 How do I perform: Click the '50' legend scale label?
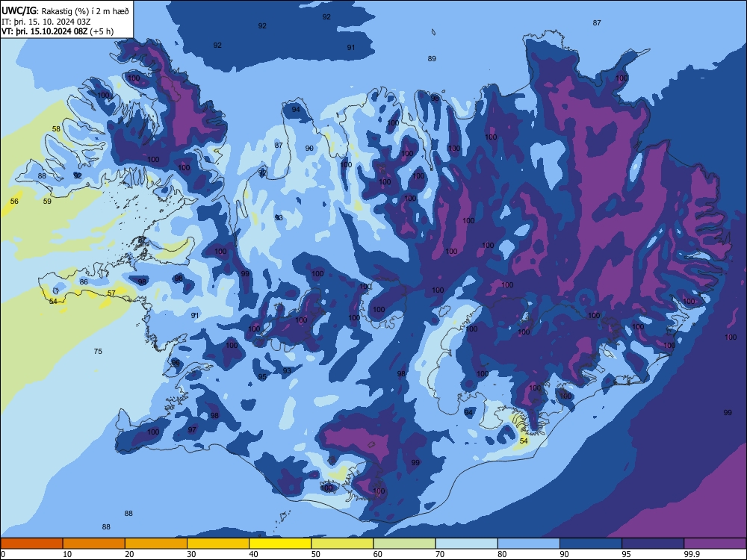(315, 554)
